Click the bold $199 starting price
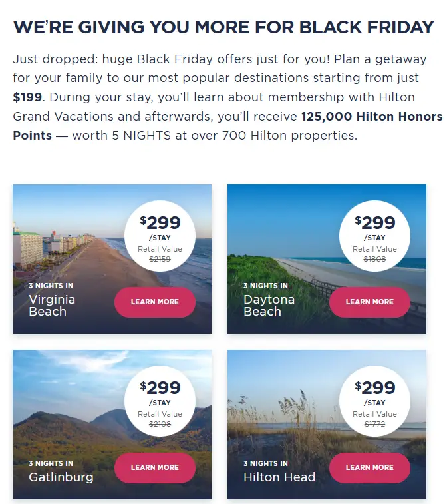The image size is (445, 504). coord(26,97)
